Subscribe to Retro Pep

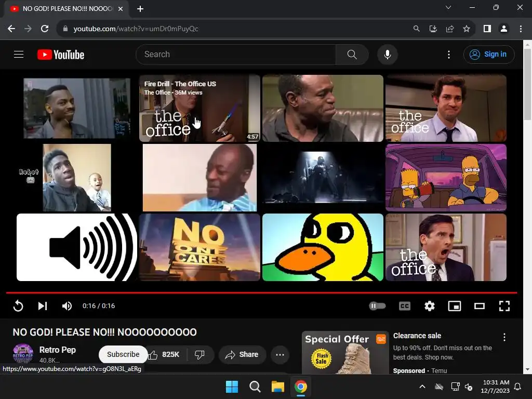click(123, 354)
